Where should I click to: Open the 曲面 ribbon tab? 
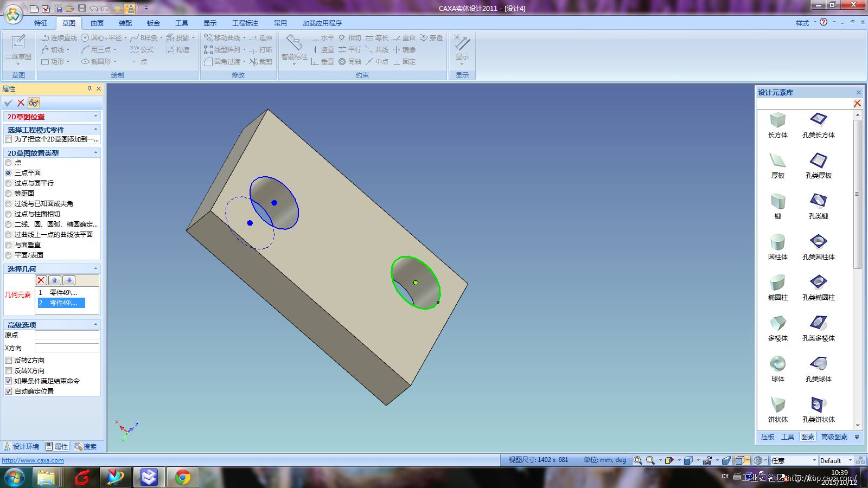97,23
